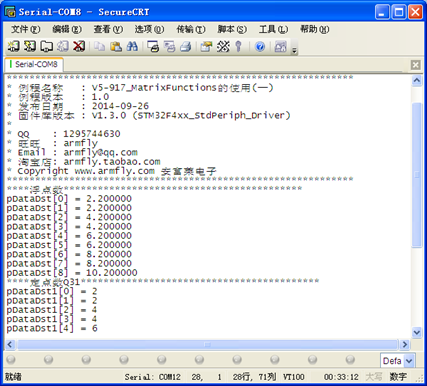This screenshot has height=386, width=427.
Task: Click the terminal scroll down arrow
Action: click(x=417, y=332)
